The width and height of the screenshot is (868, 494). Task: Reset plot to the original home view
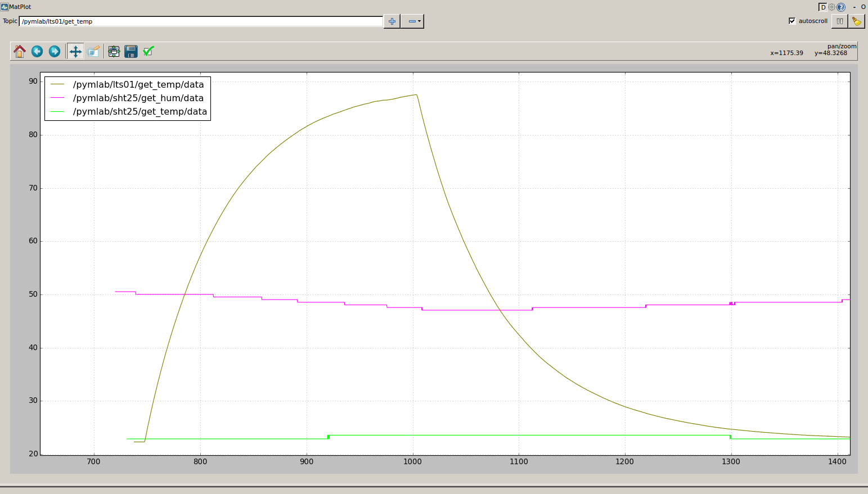[20, 52]
